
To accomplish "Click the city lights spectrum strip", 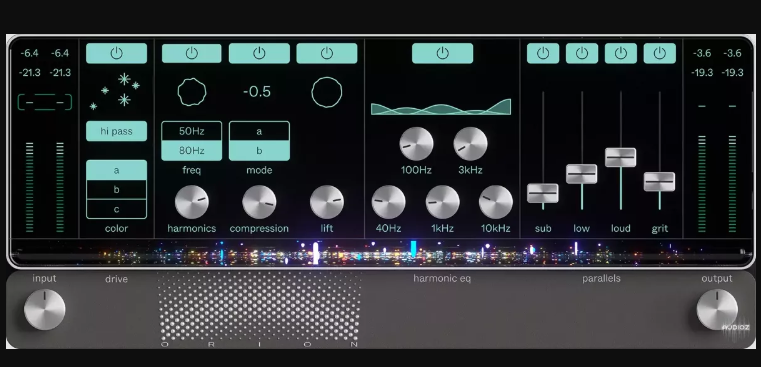I will coord(380,252).
